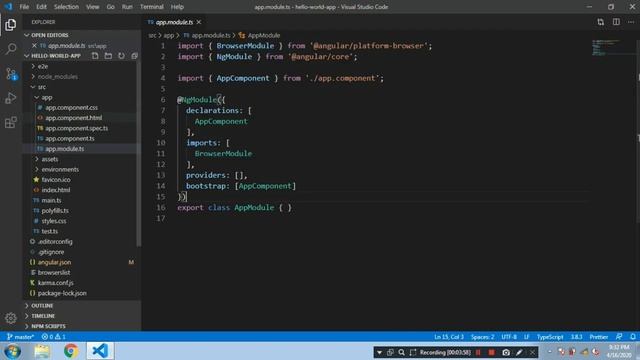Split the editor to the right

click(x=616, y=22)
